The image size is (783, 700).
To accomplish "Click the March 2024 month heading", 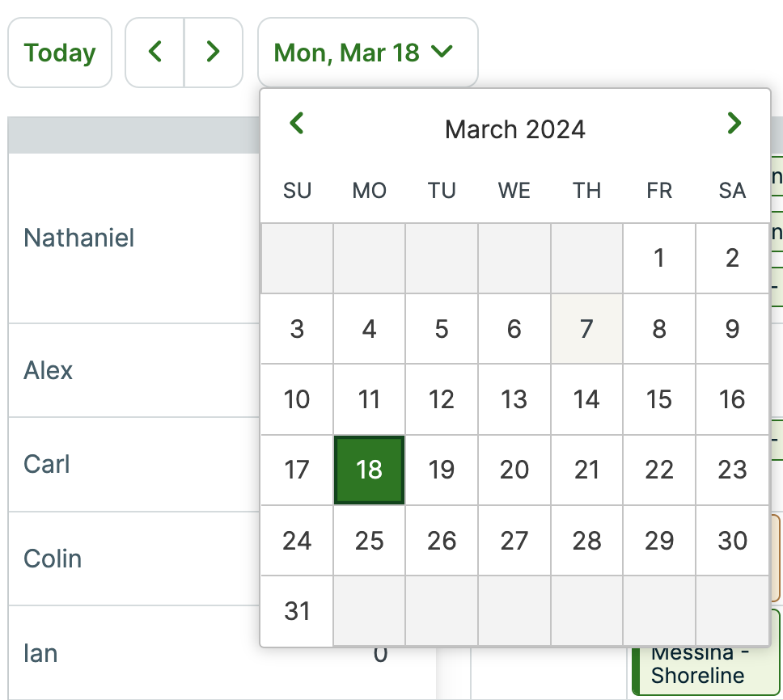I will pyautogui.click(x=514, y=129).
